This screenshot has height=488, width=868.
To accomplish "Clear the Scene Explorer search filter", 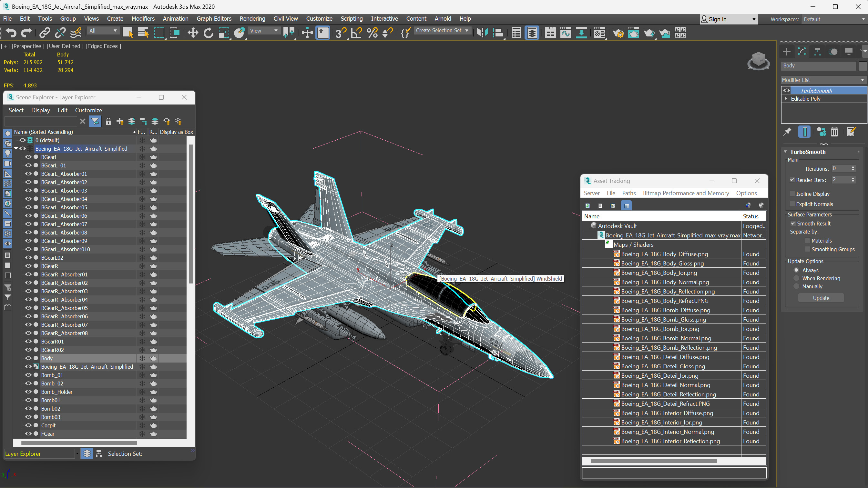I will coord(83,121).
